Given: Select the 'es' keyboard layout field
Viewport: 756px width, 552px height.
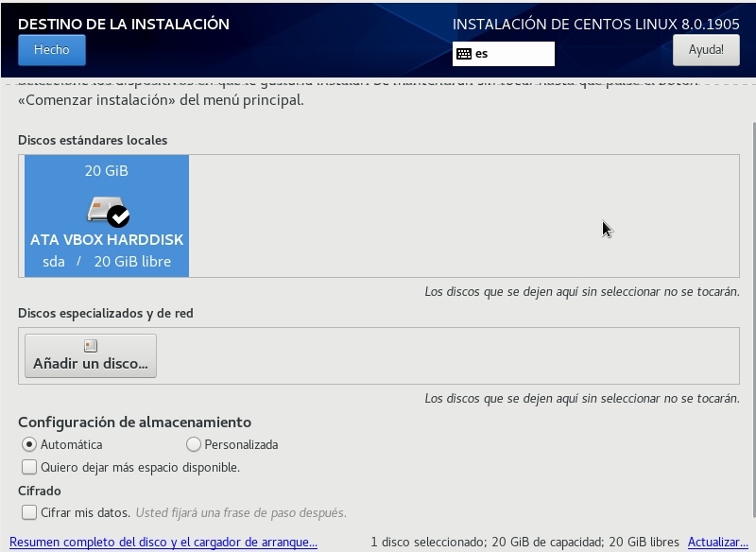Looking at the screenshot, I should (504, 54).
